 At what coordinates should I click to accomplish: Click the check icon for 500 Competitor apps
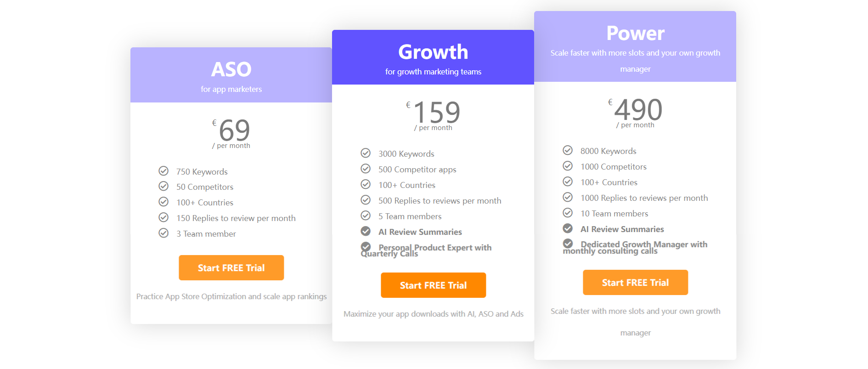click(x=366, y=169)
